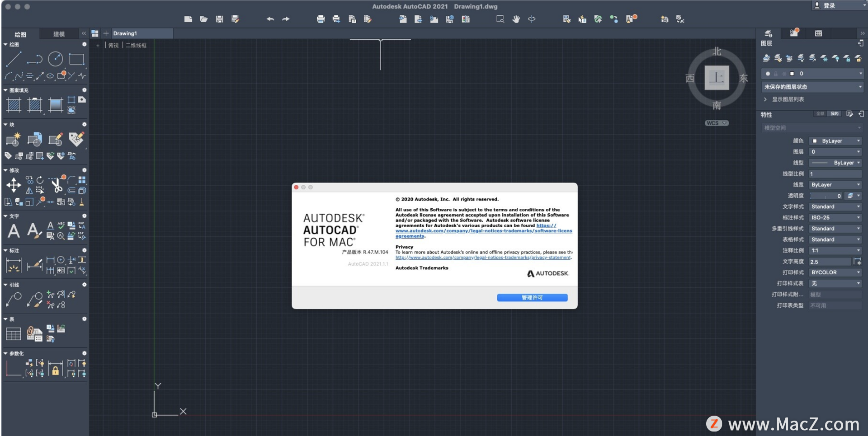Select the Rectangle tool
This screenshot has width=868, height=436.
click(76, 59)
